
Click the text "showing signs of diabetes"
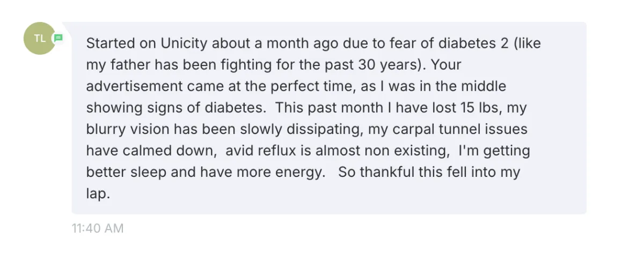pos(175,108)
